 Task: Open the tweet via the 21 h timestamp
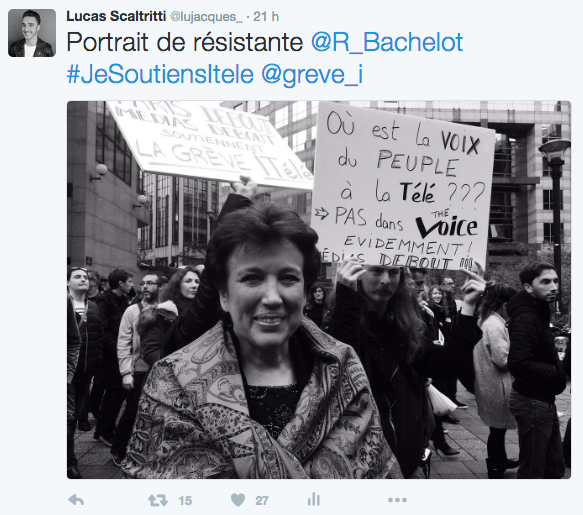[266, 16]
